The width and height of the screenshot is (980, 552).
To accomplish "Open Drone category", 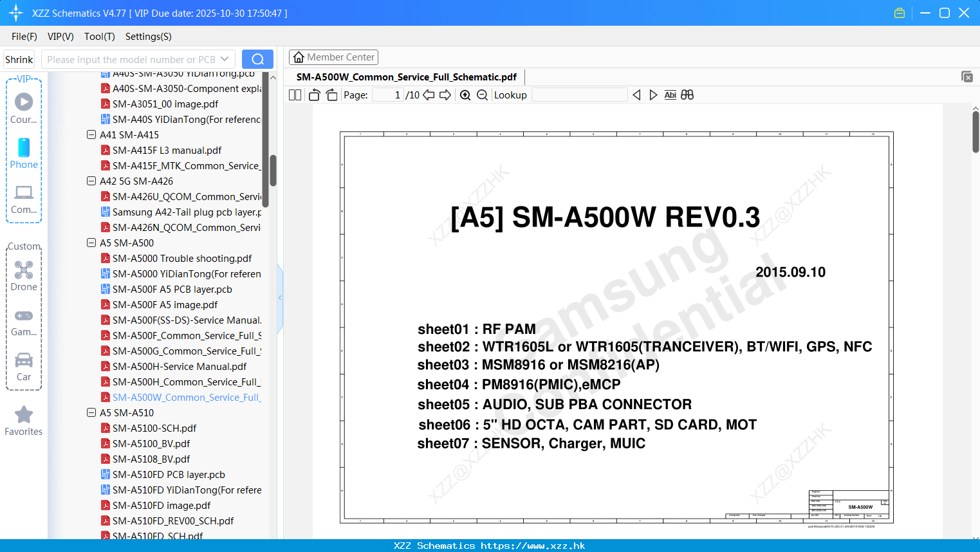I will coord(24,276).
